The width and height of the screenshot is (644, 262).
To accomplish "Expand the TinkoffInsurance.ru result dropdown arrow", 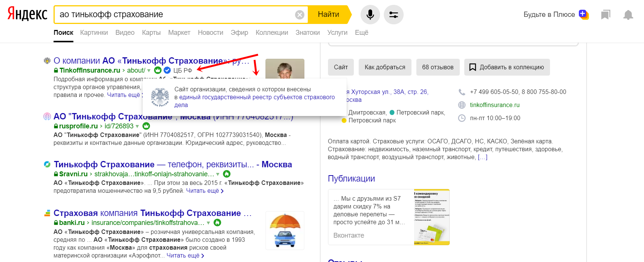I will point(149,71).
